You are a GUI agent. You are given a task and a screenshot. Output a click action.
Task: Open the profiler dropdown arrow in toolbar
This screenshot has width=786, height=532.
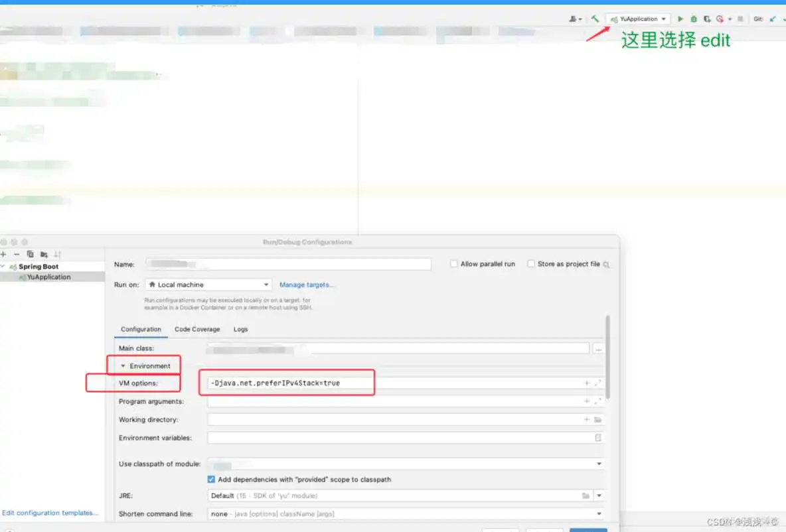tap(730, 19)
